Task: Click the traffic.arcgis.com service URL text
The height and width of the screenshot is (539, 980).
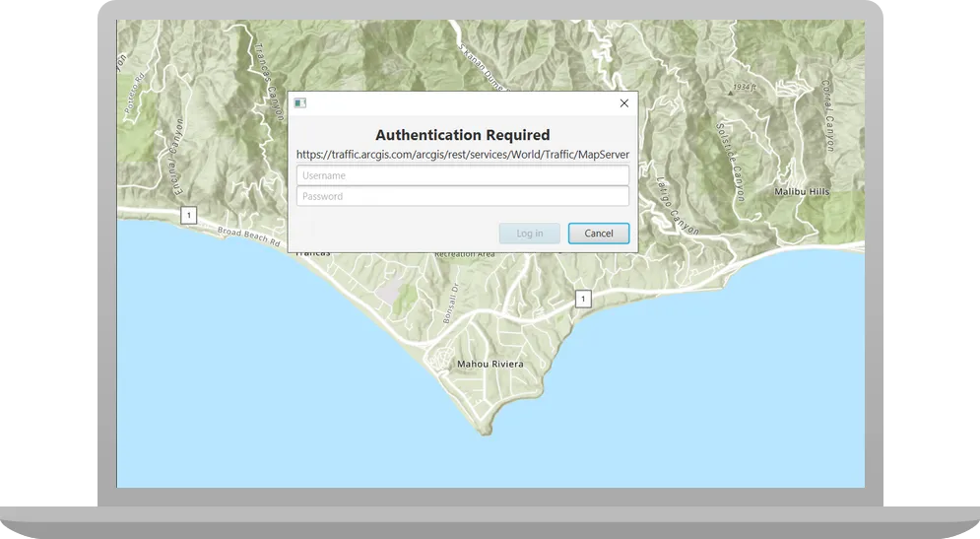Action: point(463,155)
